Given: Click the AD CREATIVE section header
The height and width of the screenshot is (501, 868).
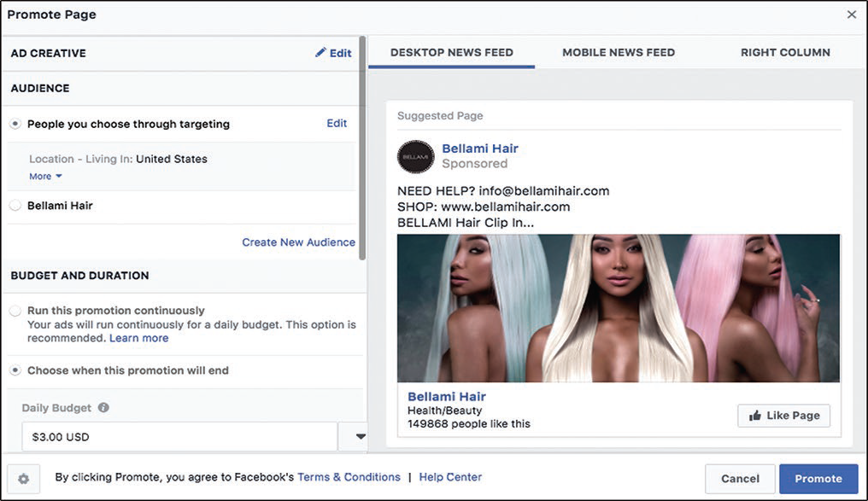Looking at the screenshot, I should click(48, 53).
